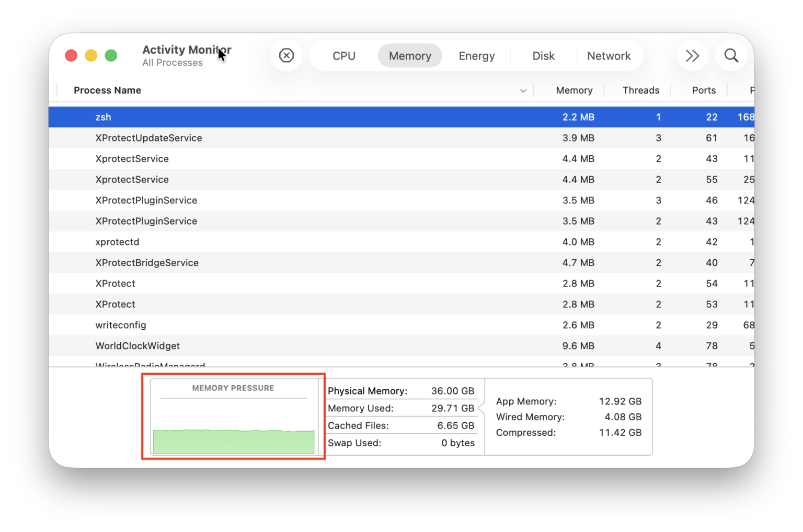Open the Network tab
Viewport: 803px width, 532px height.
(x=609, y=56)
